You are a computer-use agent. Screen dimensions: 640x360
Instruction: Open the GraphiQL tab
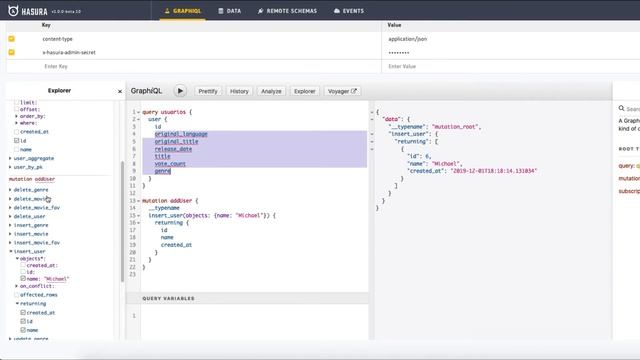coord(182,11)
